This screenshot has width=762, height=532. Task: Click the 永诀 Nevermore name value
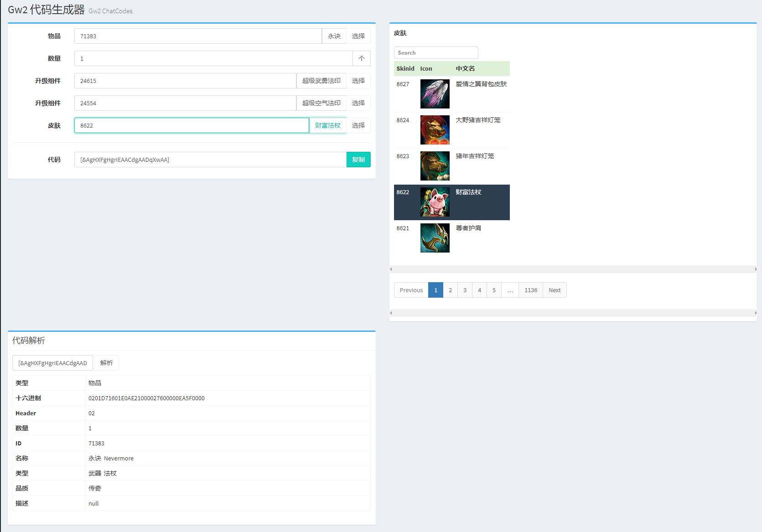click(111, 458)
